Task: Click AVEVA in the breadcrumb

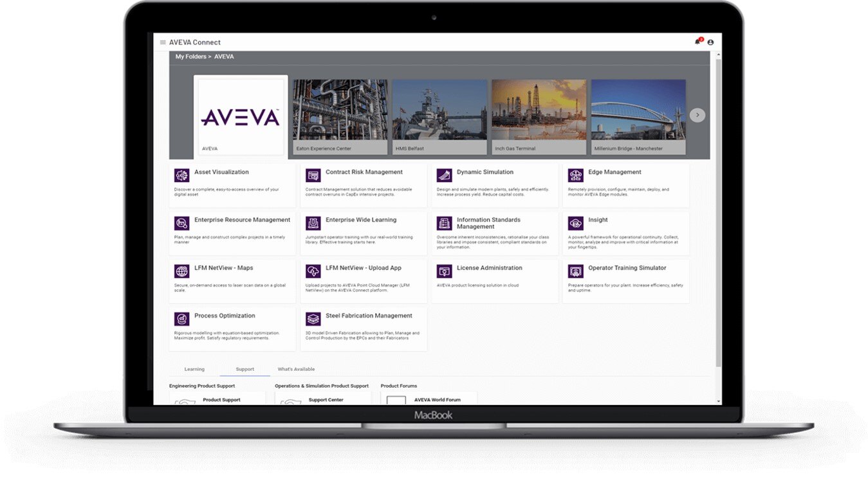Action: (224, 57)
